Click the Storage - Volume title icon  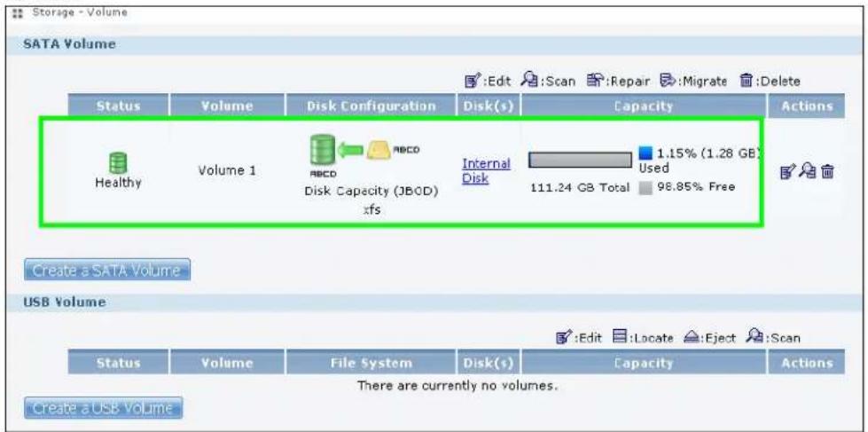17,12
